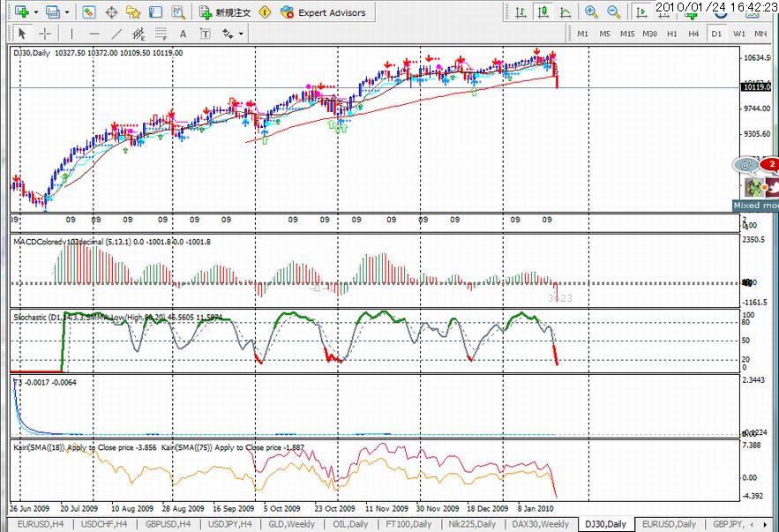Toggle the Expert Advisors button

point(323,12)
